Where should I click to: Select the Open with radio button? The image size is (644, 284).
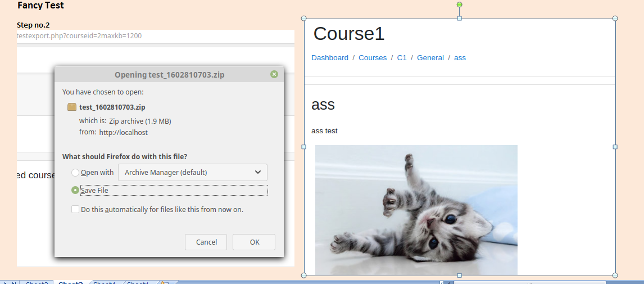point(75,173)
